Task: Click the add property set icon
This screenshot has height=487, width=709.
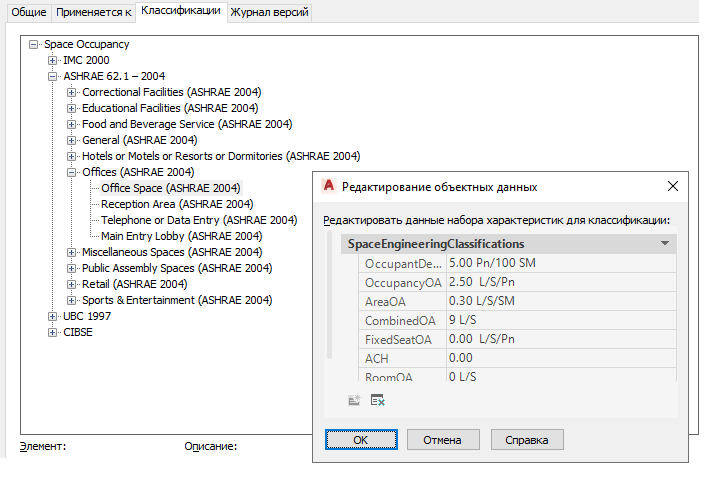Action: pyautogui.click(x=354, y=400)
